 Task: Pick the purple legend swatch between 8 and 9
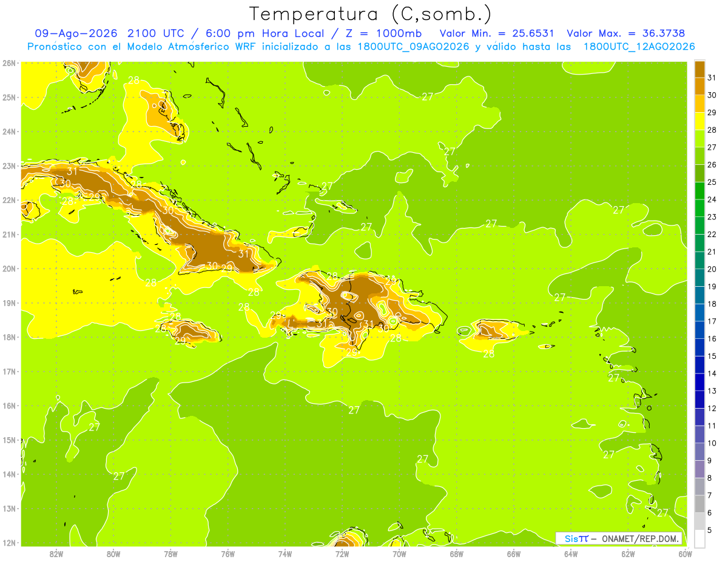[699, 469]
